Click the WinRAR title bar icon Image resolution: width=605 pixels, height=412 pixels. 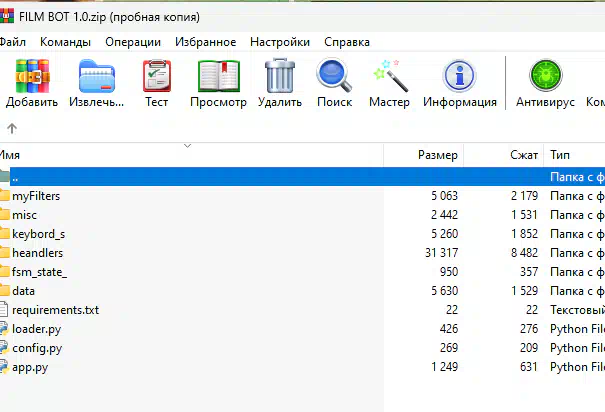(x=7, y=17)
